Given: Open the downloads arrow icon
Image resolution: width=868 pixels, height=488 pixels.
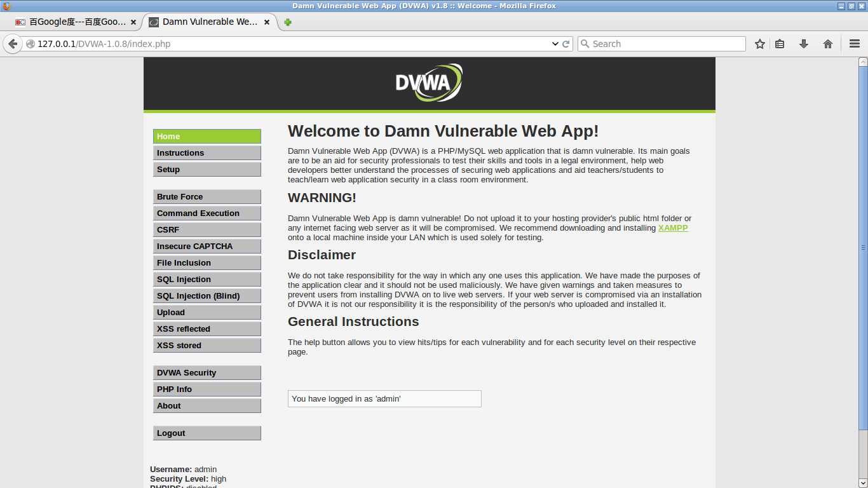Looking at the screenshot, I should (804, 44).
